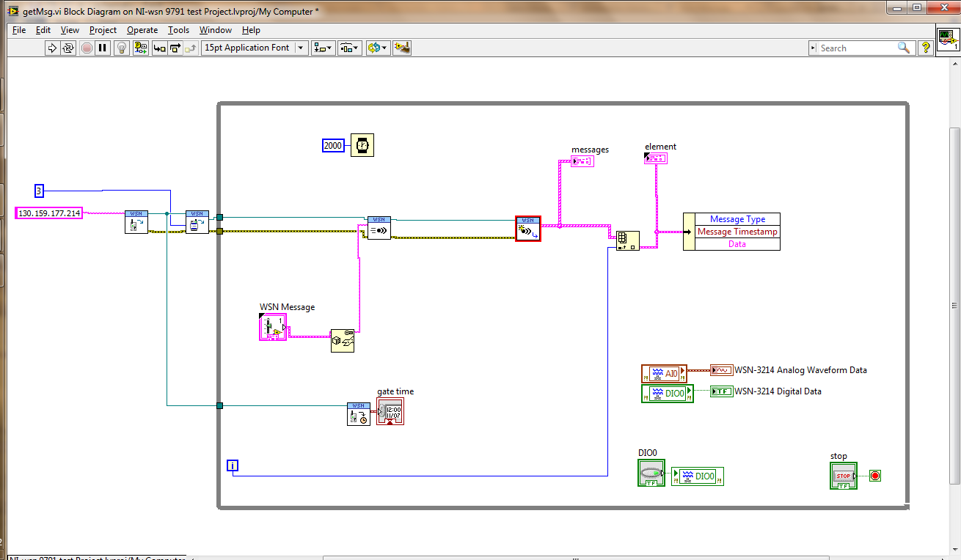The height and width of the screenshot is (560, 961).
Task: Select the element indicator terminal
Action: 656,158
